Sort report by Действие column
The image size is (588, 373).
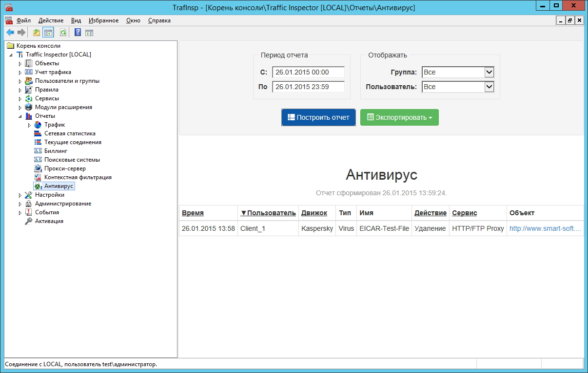pos(431,213)
